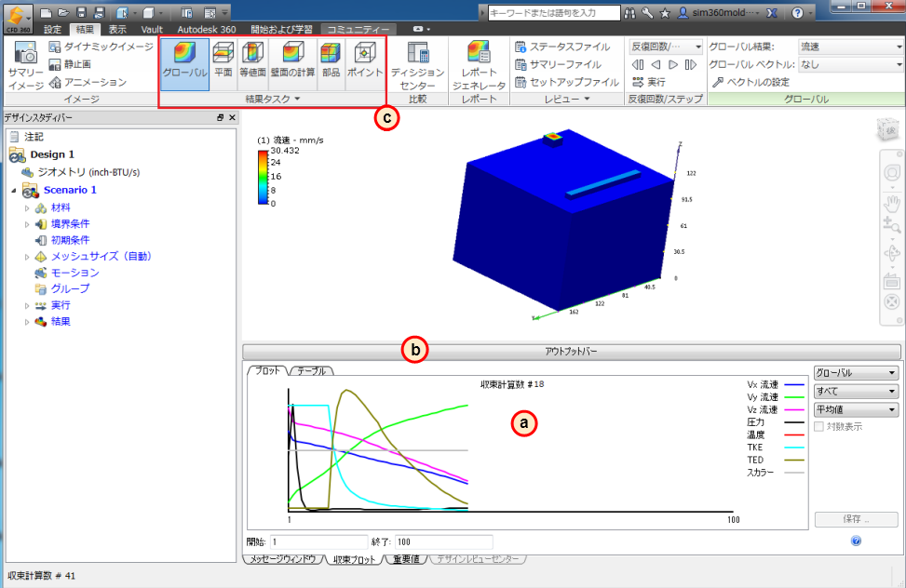The height and width of the screenshot is (588, 906).
Task: Collapse the Scenario 1 node
Action: click(14, 190)
